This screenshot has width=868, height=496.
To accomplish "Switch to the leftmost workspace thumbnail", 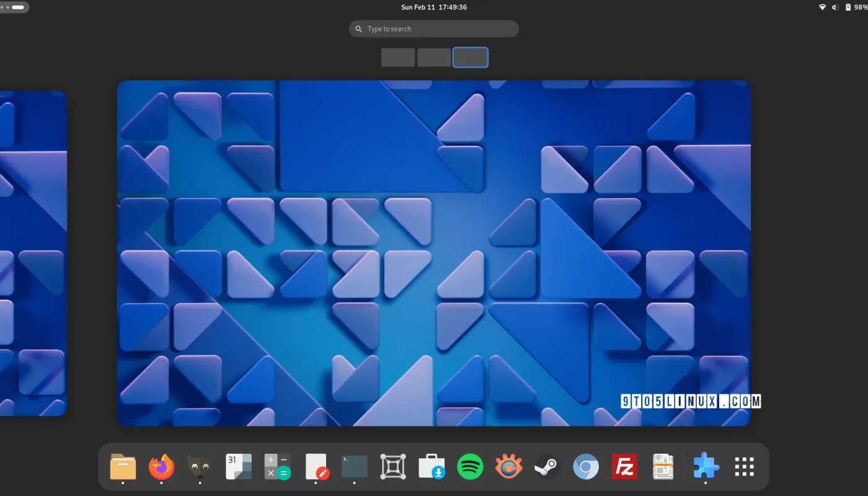I will tap(397, 57).
